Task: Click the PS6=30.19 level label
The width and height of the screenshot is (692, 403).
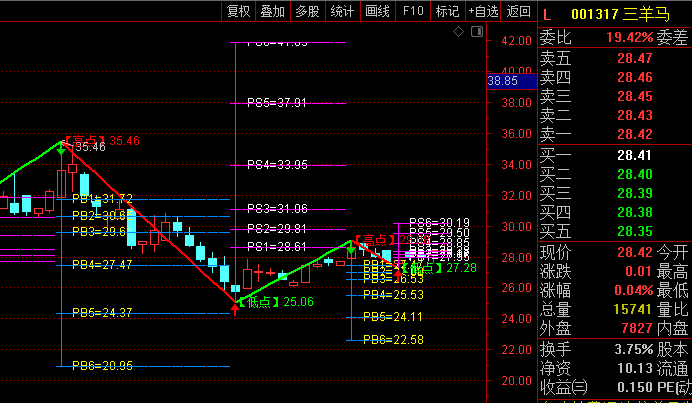Action: pos(440,222)
